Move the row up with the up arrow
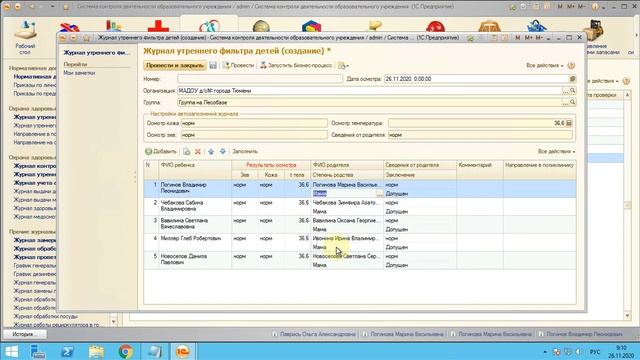Viewport: 640px width, 360px height. pos(211,151)
